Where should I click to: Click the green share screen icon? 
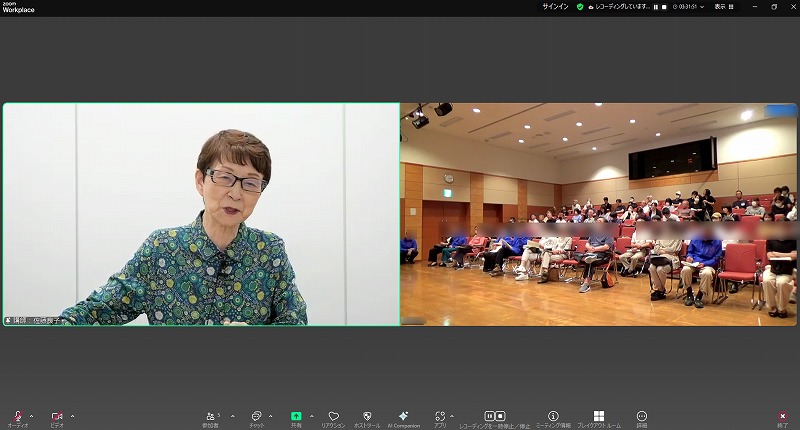(x=296, y=415)
